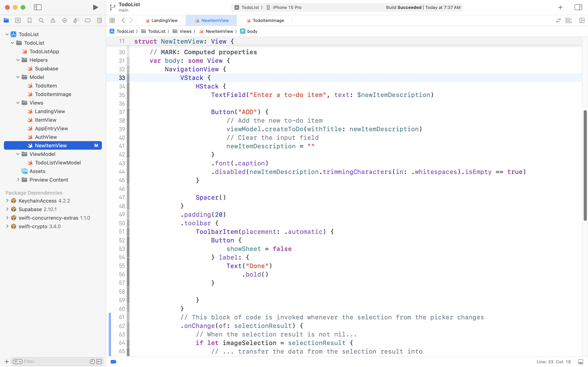The width and height of the screenshot is (588, 367).
Task: Toggle the navigator sidebar visibility
Action: tap(38, 7)
